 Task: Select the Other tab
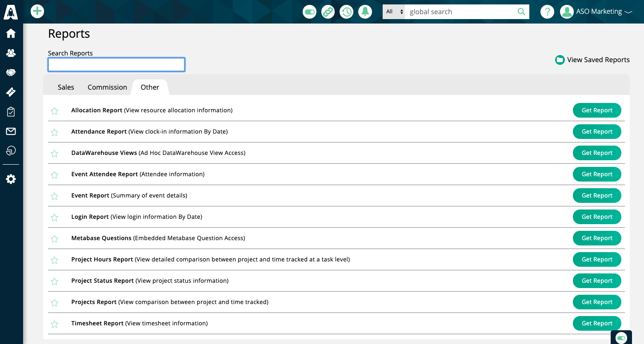[x=150, y=87]
